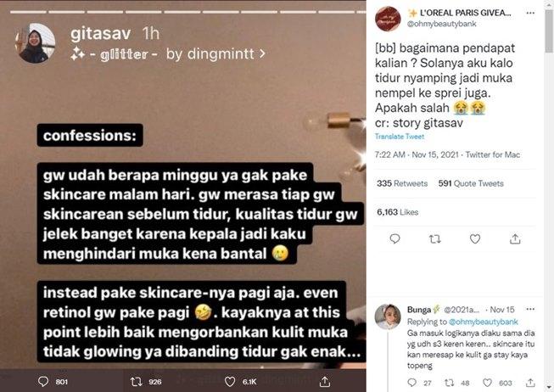Click the vertical scrollbar of the tweet panel

pos(549,196)
